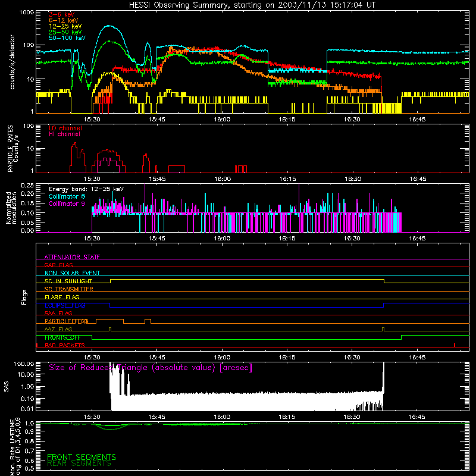Click the Size of Reduced Triangle label
Screen dimensions: 476x476
[x=151, y=368]
